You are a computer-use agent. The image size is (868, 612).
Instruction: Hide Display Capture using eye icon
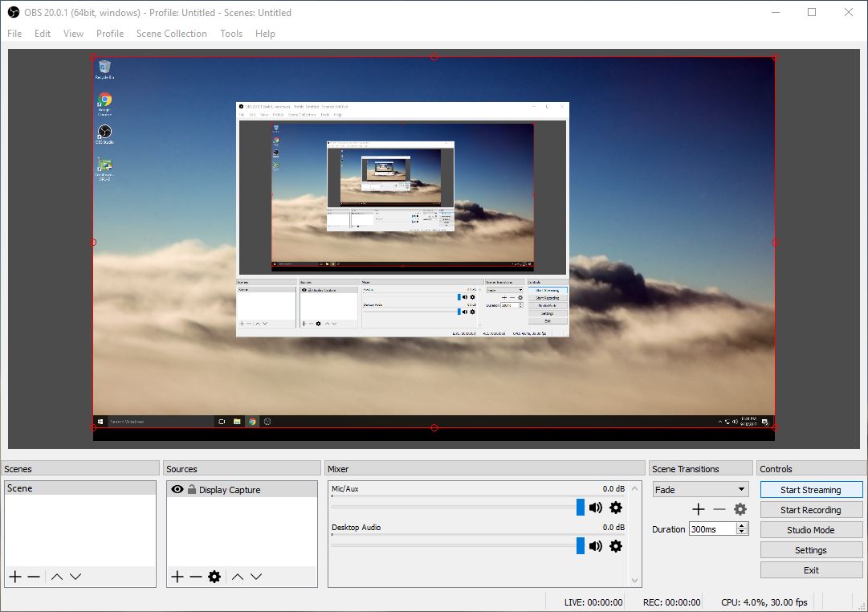tap(177, 489)
